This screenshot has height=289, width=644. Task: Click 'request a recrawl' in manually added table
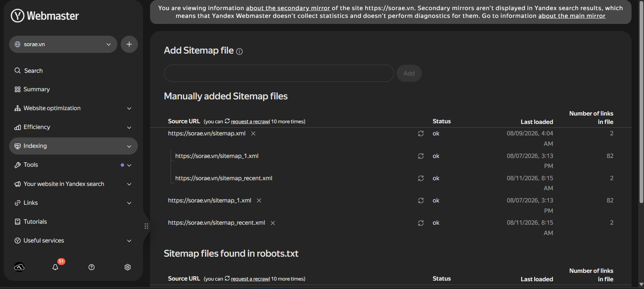click(250, 122)
